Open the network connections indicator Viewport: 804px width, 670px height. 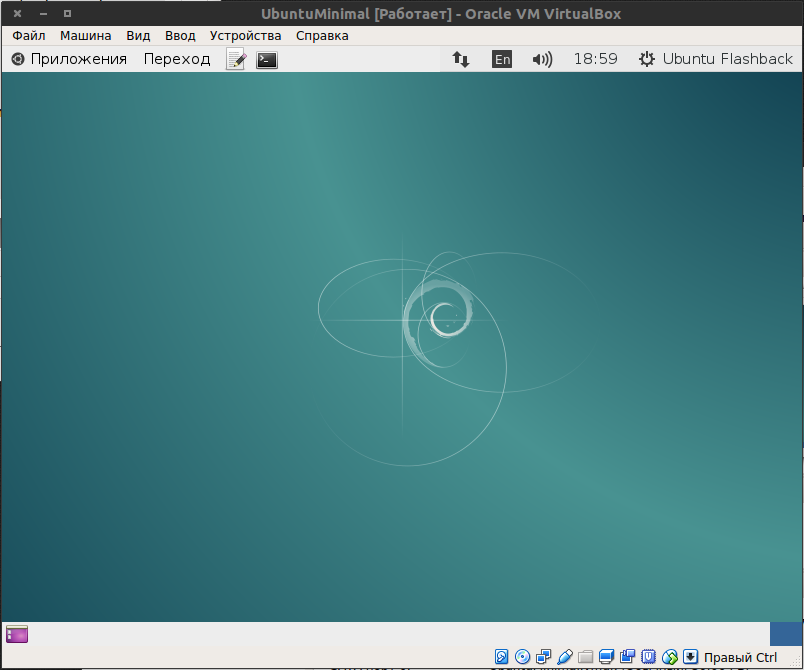pyautogui.click(x=460, y=59)
